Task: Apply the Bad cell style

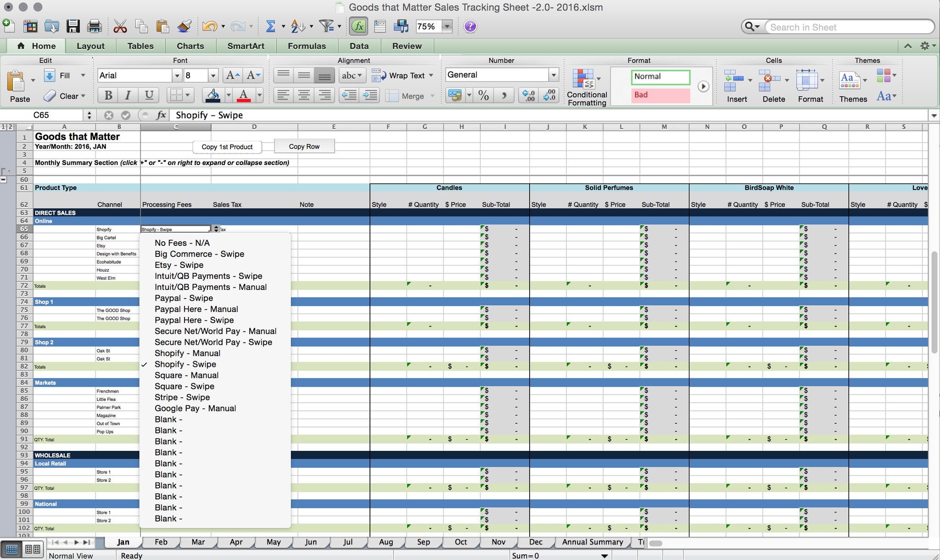Action: 660,95
